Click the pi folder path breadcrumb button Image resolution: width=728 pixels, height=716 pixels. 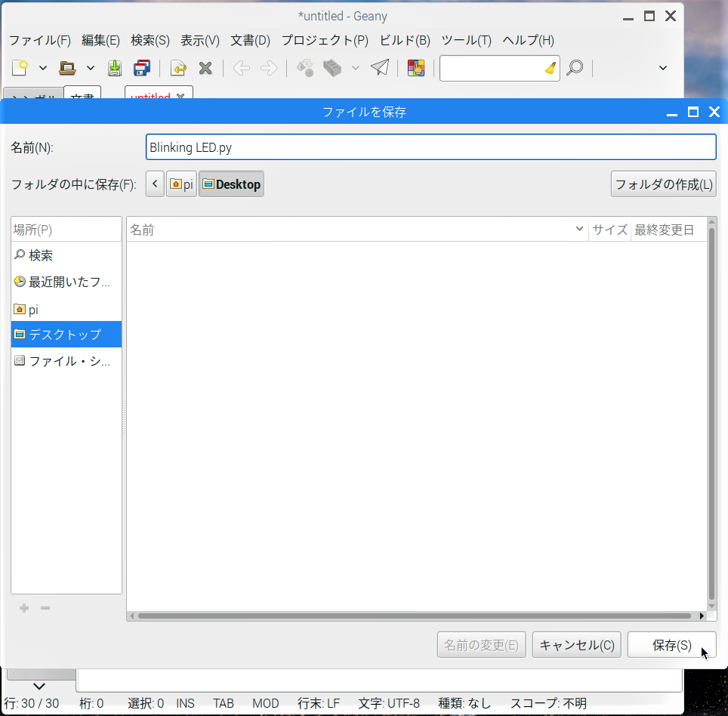click(x=181, y=184)
